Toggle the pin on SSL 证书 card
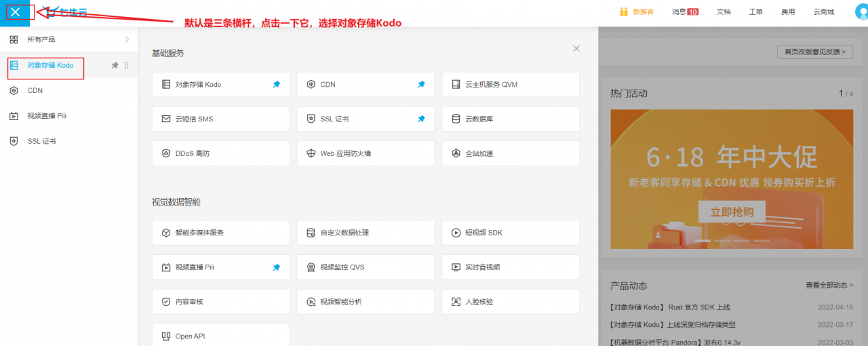Image resolution: width=868 pixels, height=346 pixels. coord(421,119)
